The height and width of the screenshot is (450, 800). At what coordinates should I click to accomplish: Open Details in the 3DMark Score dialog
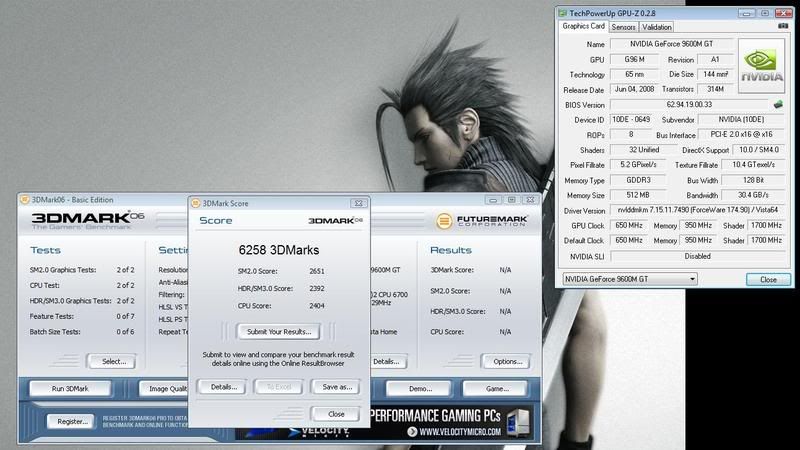click(222, 386)
